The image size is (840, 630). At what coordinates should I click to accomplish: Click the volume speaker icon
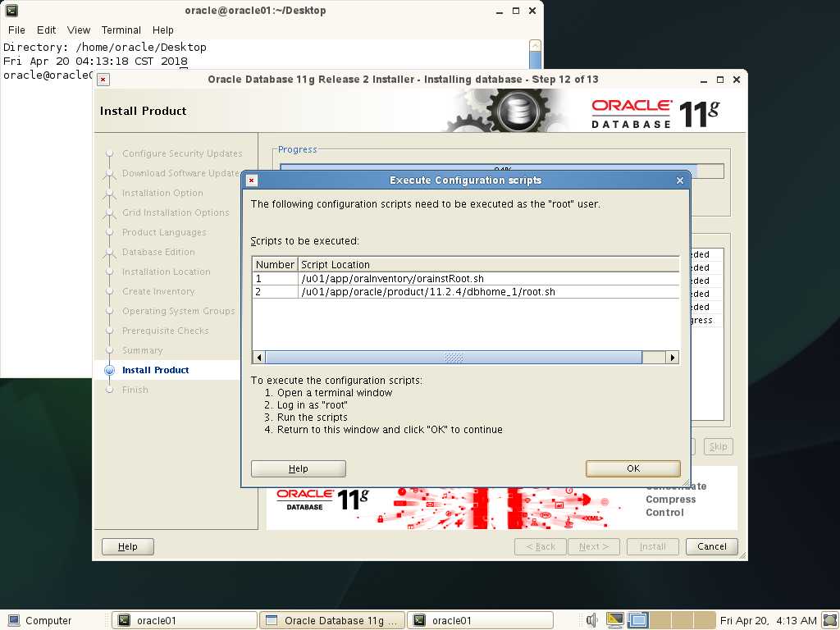point(591,620)
